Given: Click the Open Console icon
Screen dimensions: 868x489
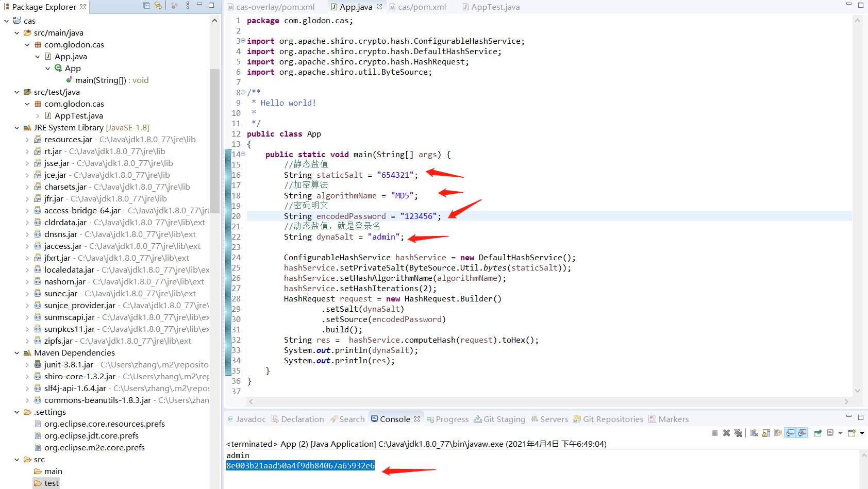Looking at the screenshot, I should pos(852,433).
